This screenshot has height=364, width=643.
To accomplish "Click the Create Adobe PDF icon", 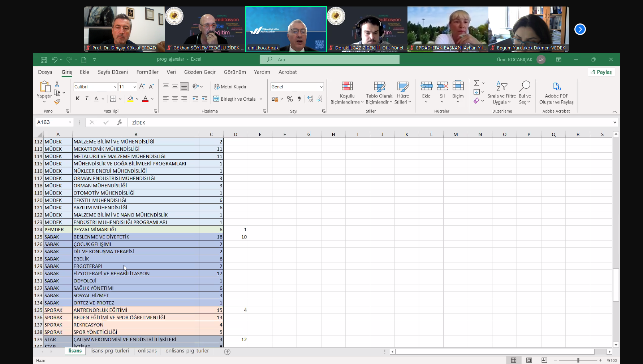I will [x=556, y=87].
